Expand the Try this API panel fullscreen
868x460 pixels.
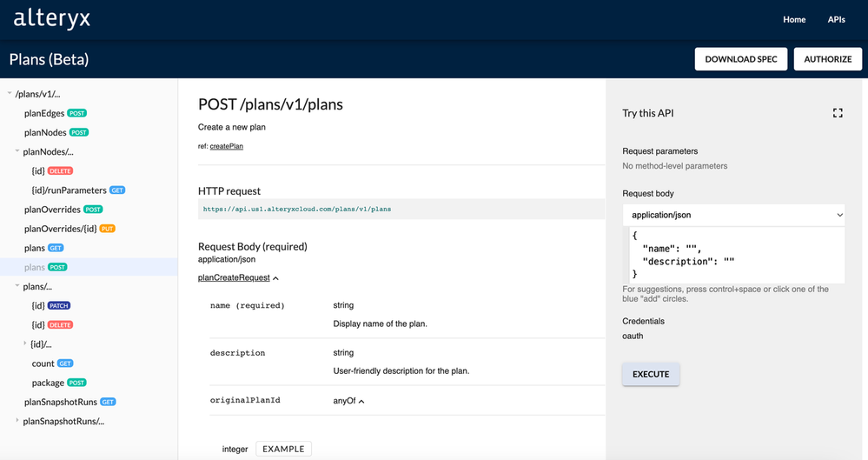coord(838,113)
